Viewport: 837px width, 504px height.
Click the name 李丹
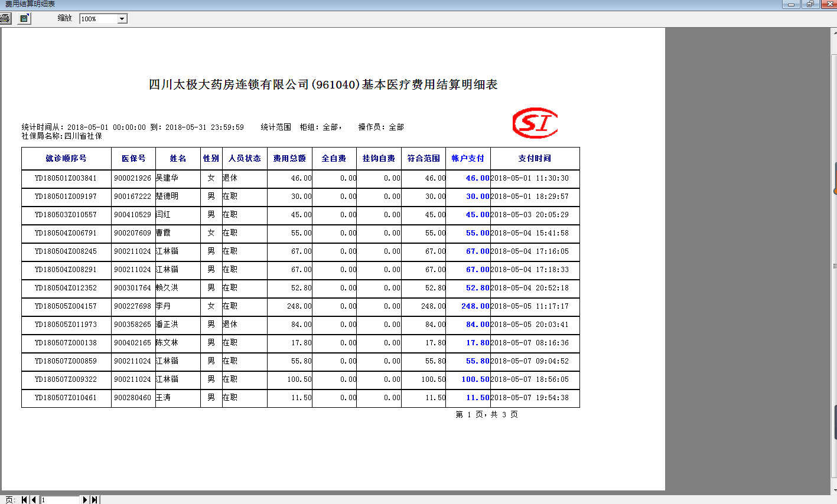(x=164, y=306)
